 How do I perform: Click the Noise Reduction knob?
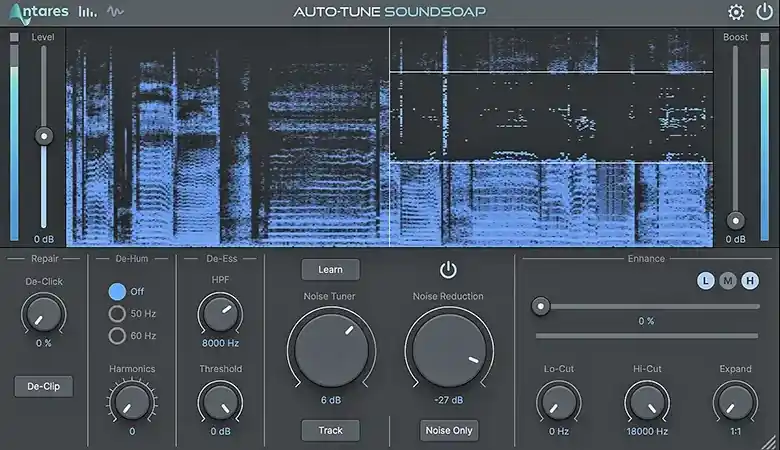(449, 350)
